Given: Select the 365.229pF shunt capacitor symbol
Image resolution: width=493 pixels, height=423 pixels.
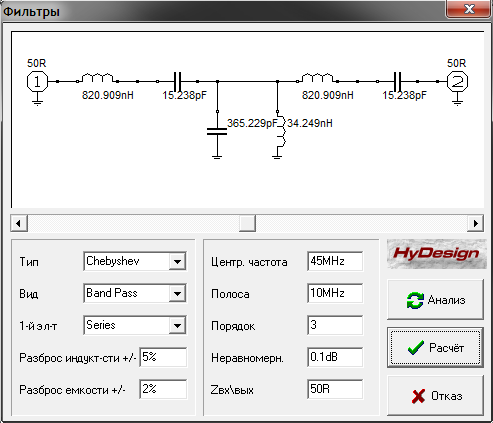Looking at the screenshot, I should 217,131.
